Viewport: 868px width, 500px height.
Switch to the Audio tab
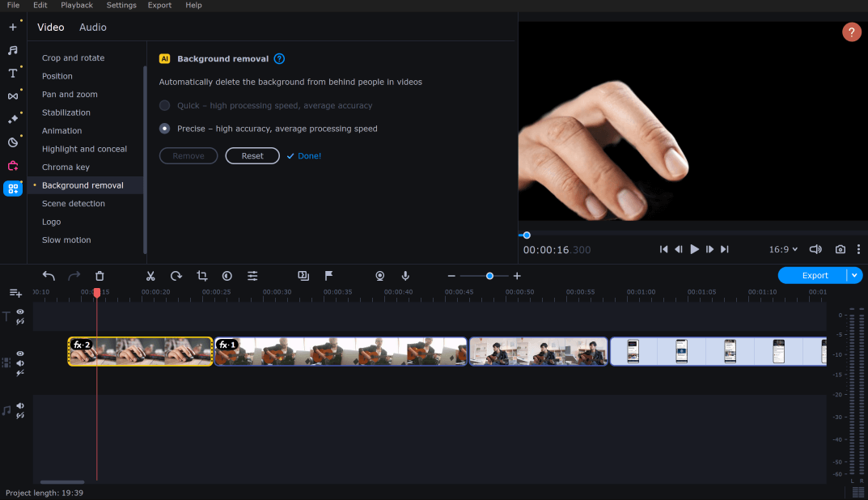pos(92,27)
